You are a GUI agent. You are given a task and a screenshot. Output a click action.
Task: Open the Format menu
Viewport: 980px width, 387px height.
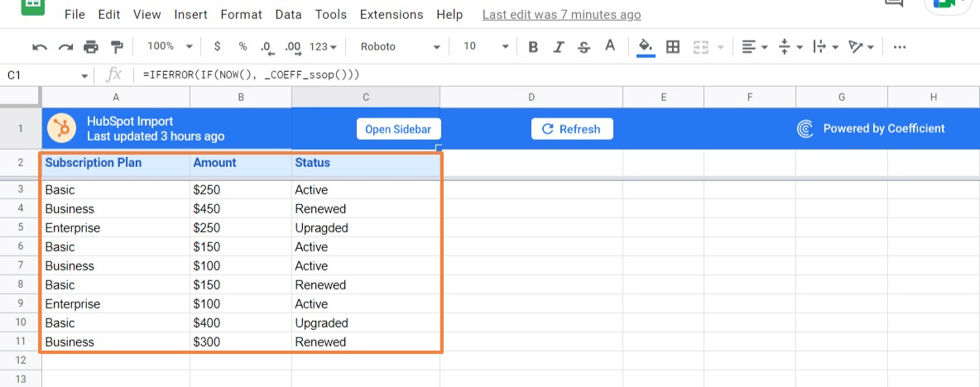tap(242, 15)
